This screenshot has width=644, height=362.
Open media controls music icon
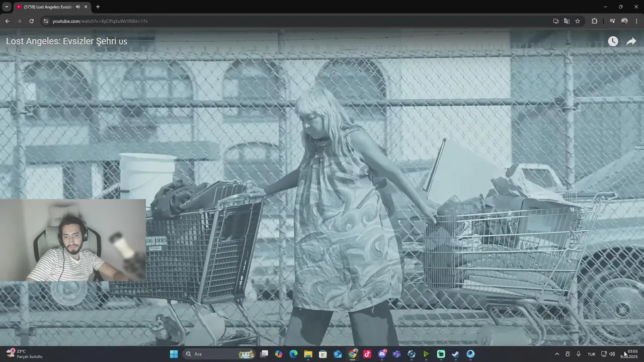coord(612,21)
